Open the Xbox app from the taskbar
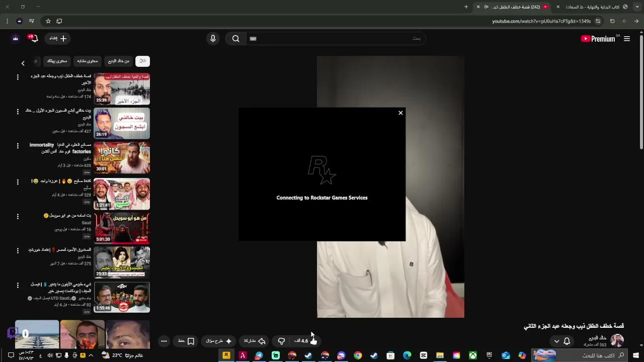 [x=473, y=355]
